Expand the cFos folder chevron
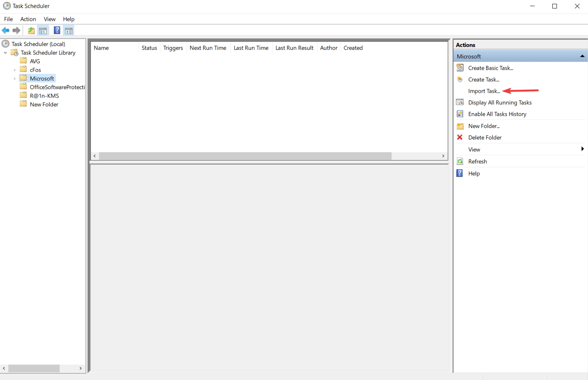Viewport: 588px width, 380px height. 14,69
